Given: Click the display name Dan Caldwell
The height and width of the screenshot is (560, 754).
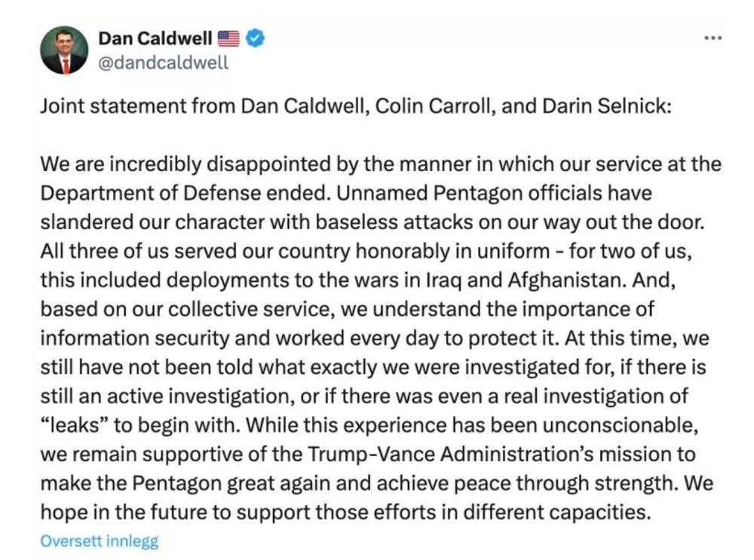Looking at the screenshot, I should click(155, 38).
